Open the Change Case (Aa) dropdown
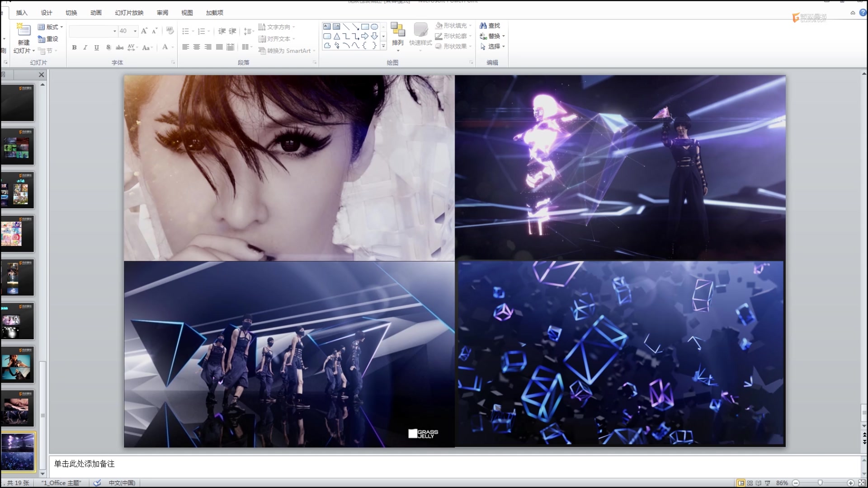868x488 pixels. [147, 47]
